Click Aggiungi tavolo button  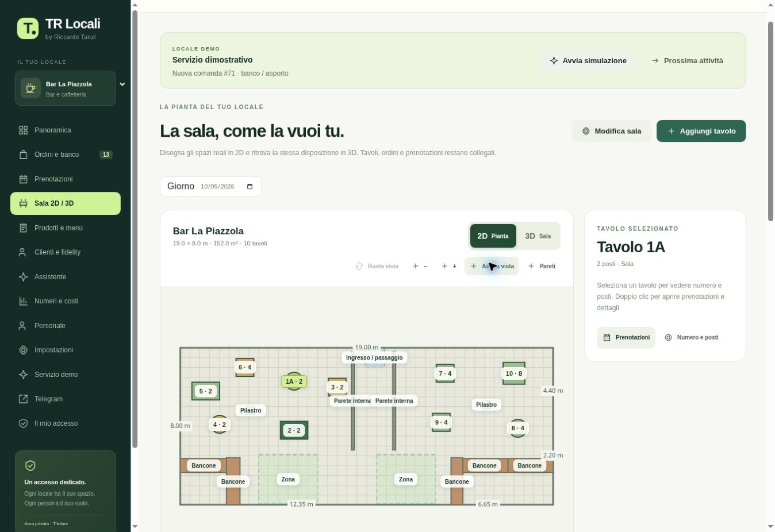(x=701, y=131)
